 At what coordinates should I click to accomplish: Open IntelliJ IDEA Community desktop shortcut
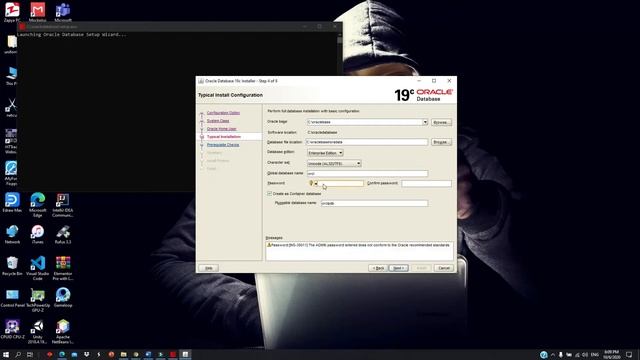point(63,205)
